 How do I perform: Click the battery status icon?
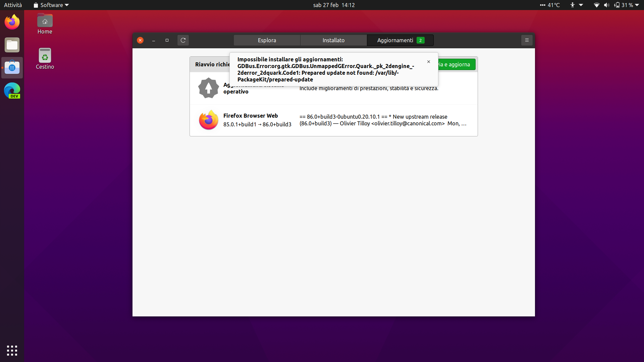tap(616, 5)
